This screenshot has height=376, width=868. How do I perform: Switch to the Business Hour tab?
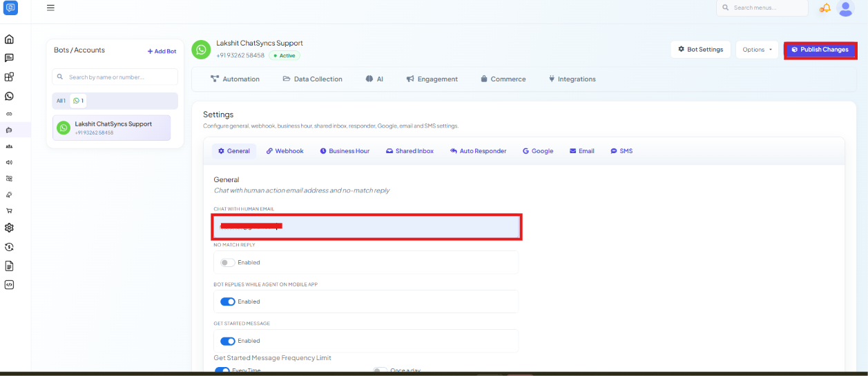click(345, 151)
